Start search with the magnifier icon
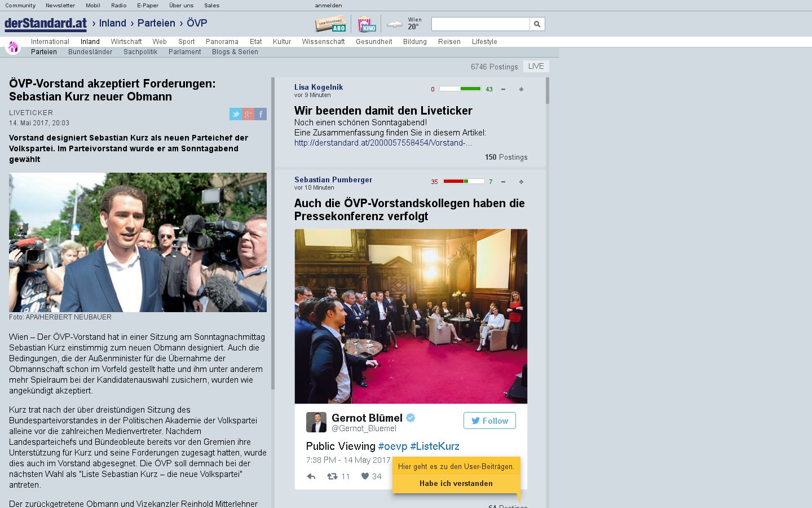Viewport: 812px width, 508px height. (537, 24)
